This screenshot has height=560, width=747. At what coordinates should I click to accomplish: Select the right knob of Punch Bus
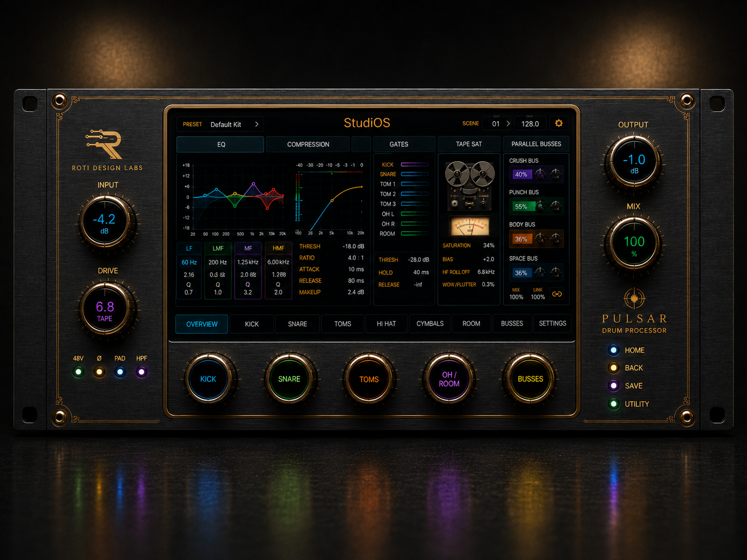coord(556,206)
